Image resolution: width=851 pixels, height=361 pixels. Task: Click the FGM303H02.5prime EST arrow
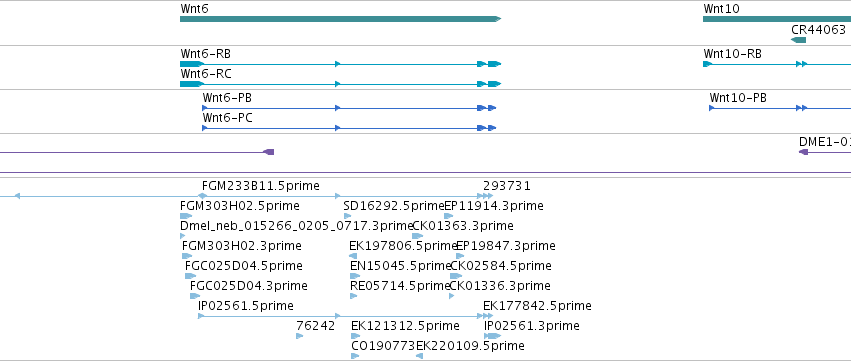(186, 216)
